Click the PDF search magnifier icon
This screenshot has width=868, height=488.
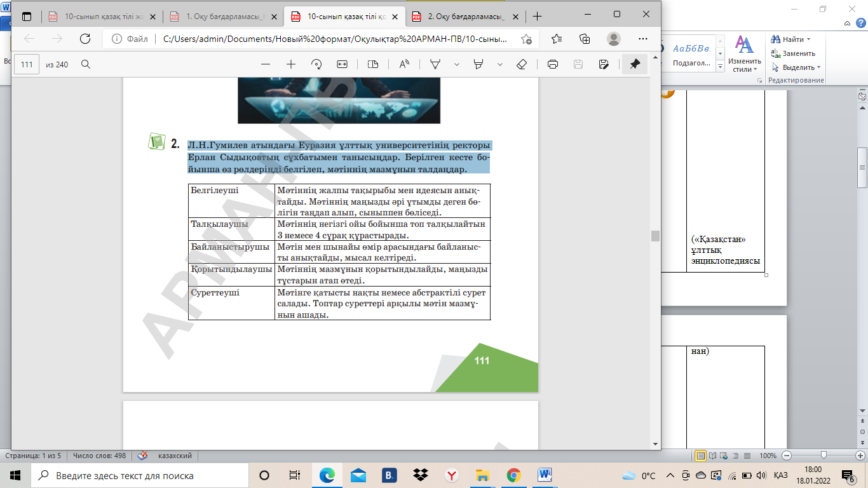86,64
